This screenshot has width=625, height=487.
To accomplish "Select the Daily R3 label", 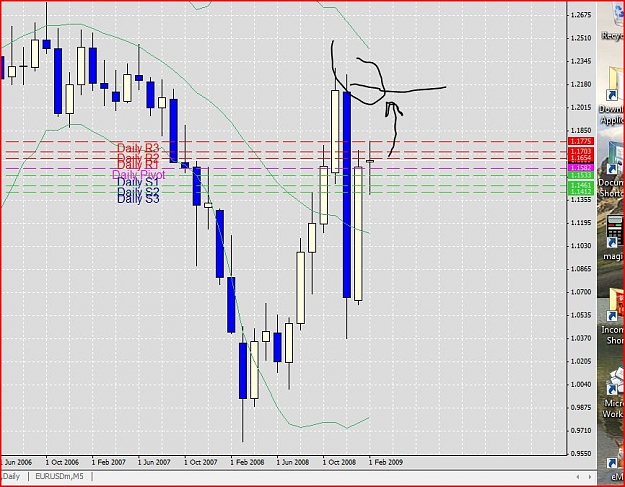I will pyautogui.click(x=138, y=148).
